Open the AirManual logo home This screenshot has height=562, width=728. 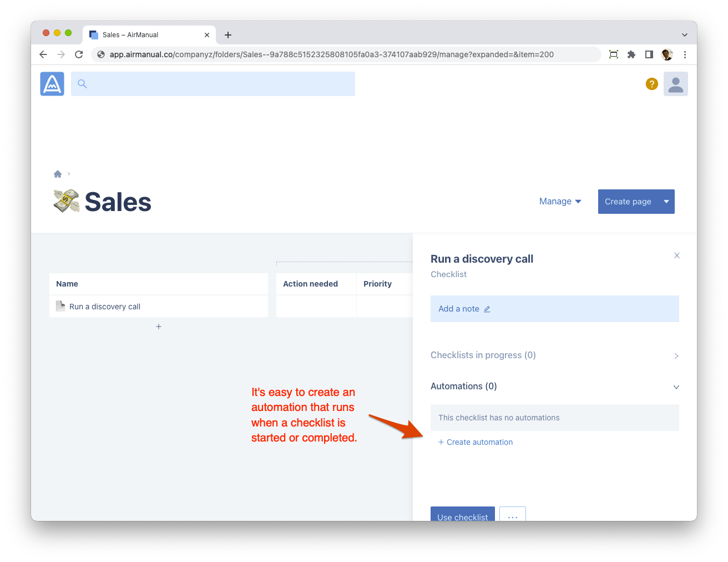(x=52, y=84)
